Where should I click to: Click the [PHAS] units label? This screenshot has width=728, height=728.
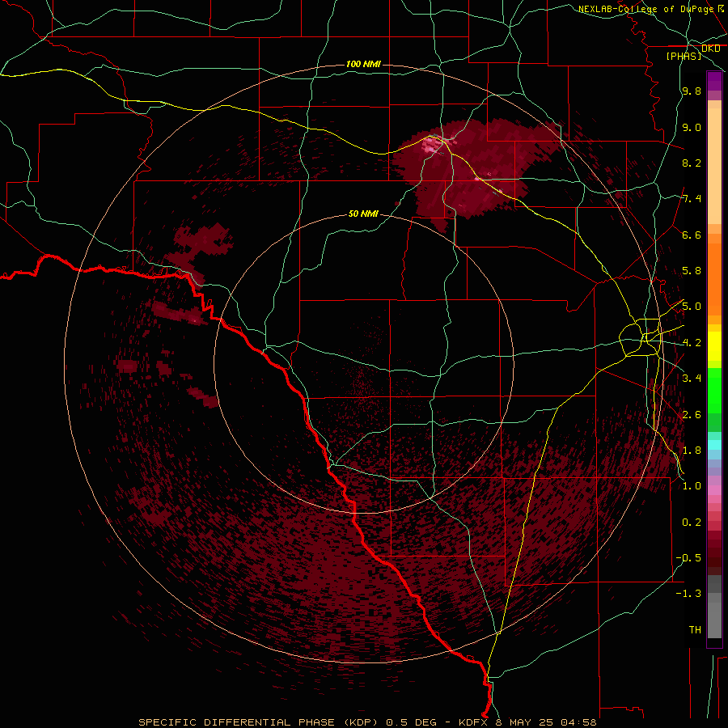pyautogui.click(x=684, y=57)
